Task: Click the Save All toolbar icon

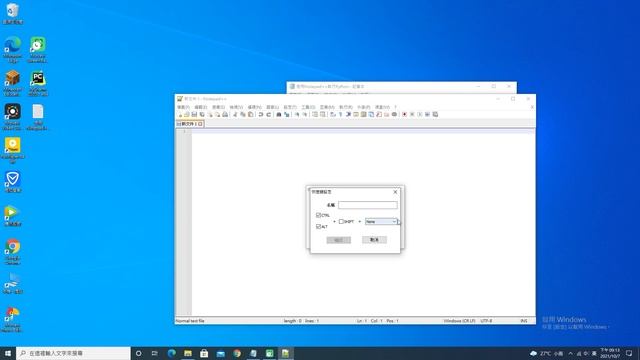Action: pyautogui.click(x=202, y=115)
